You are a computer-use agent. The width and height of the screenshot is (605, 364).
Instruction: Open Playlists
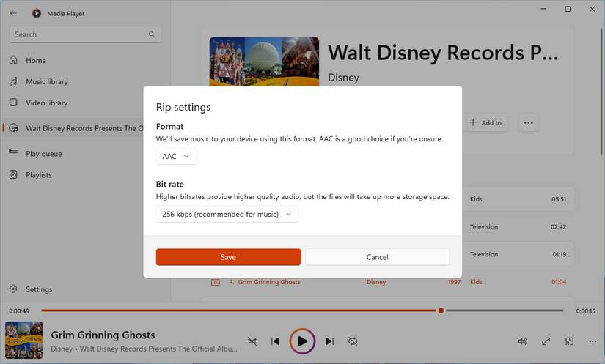point(39,175)
